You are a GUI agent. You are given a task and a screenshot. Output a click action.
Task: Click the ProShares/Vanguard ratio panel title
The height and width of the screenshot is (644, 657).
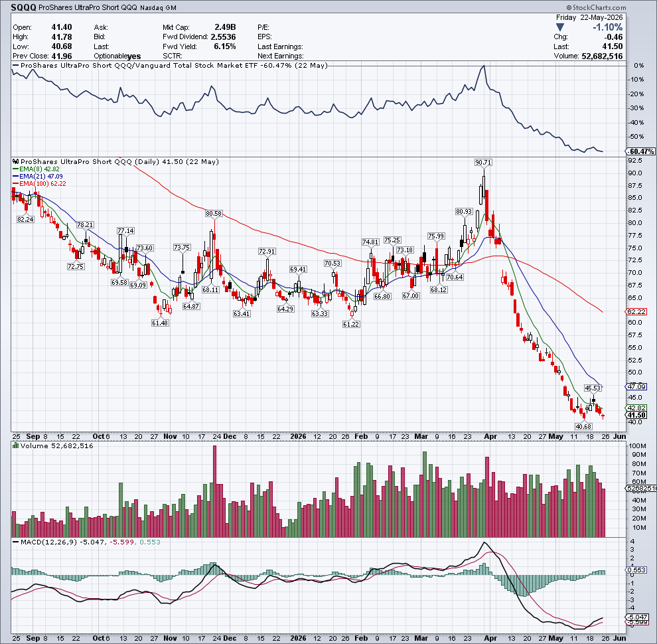(174, 66)
